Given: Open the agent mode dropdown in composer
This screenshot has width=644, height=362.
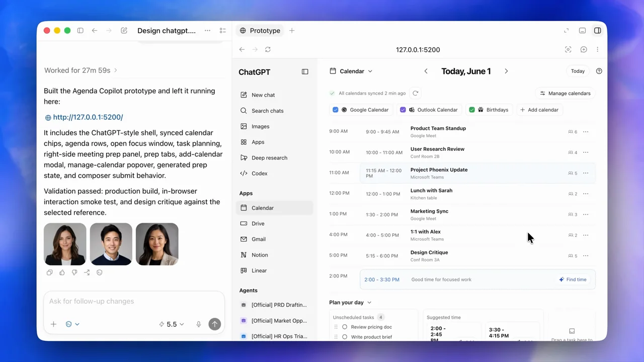Looking at the screenshot, I should point(72,324).
